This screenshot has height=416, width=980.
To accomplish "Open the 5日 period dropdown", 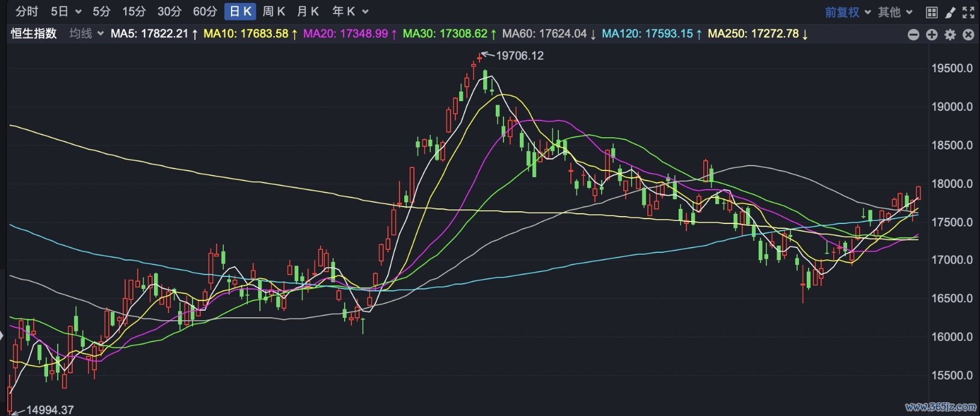I will 66,11.
